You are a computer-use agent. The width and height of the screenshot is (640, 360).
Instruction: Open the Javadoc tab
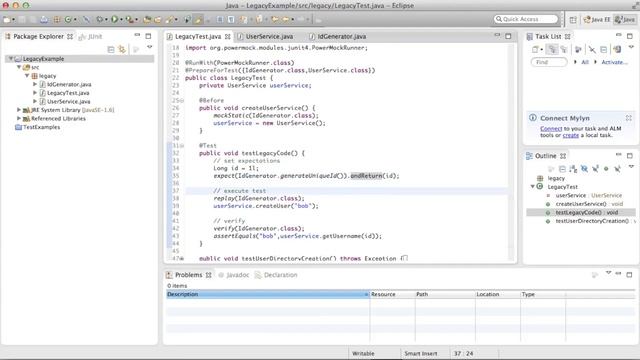tap(233, 275)
